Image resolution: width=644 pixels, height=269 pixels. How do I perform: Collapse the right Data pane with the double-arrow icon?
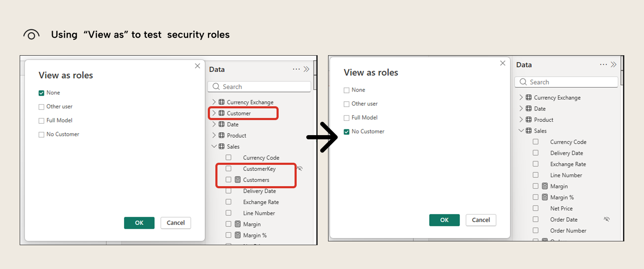(614, 65)
